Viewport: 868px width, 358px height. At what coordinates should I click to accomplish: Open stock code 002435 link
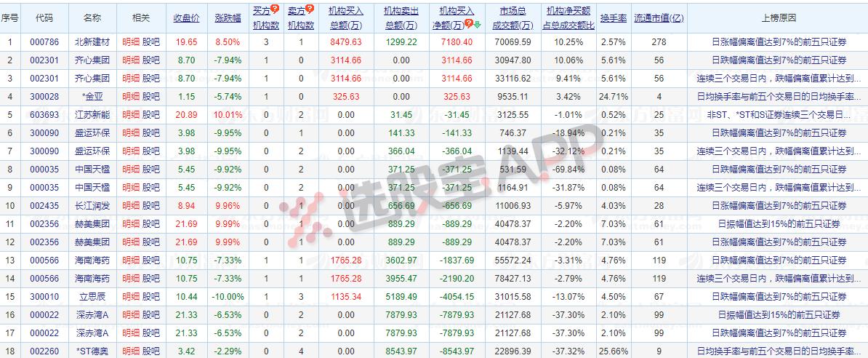(44, 206)
